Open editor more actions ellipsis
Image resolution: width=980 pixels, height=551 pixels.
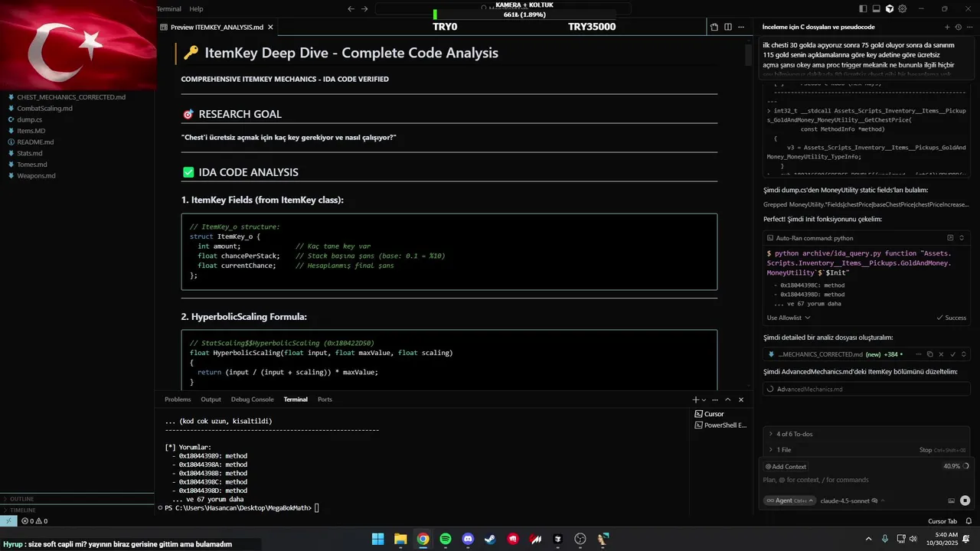click(x=742, y=27)
